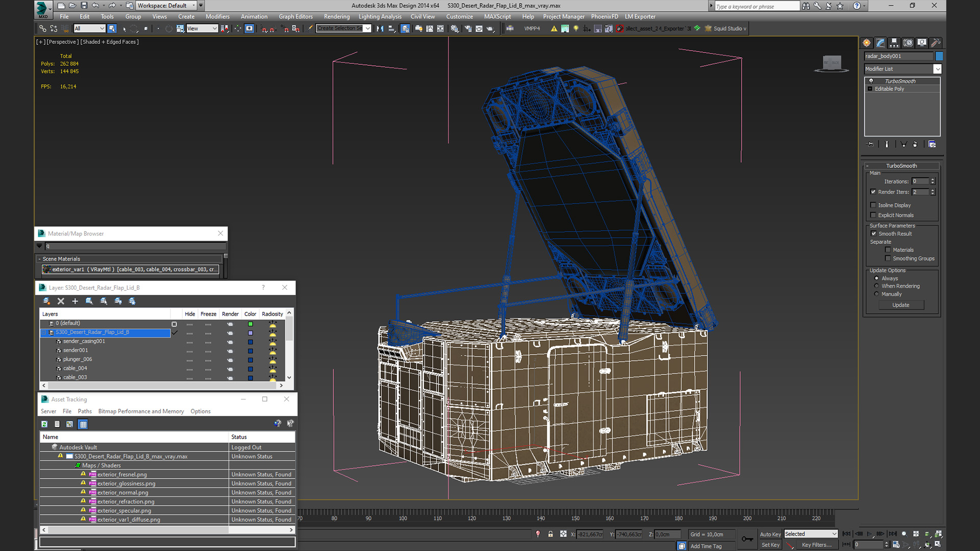Click Table View icon in Asset Tracking toolbar
The height and width of the screenshot is (551, 980).
coord(83,424)
